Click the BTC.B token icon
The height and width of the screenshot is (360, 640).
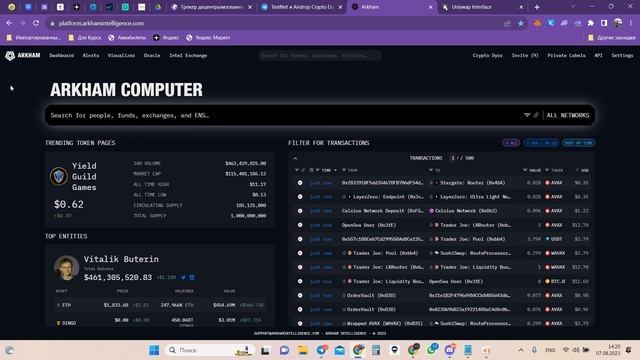pos(548,281)
